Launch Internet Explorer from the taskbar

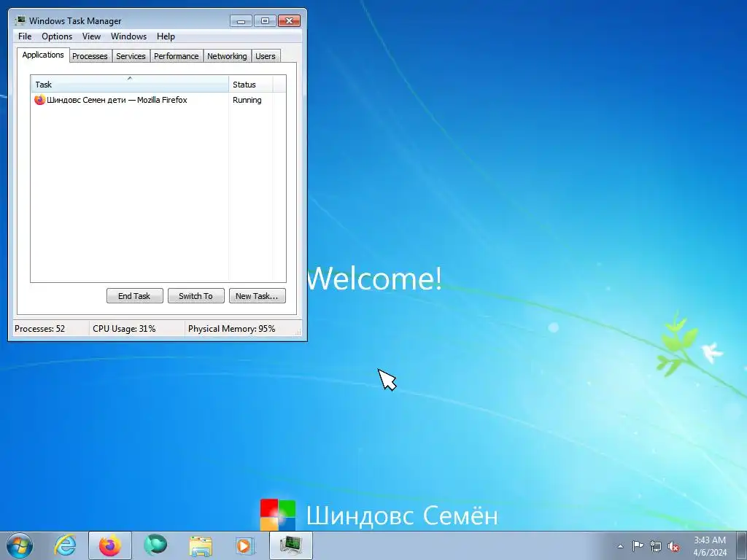pyautogui.click(x=65, y=545)
